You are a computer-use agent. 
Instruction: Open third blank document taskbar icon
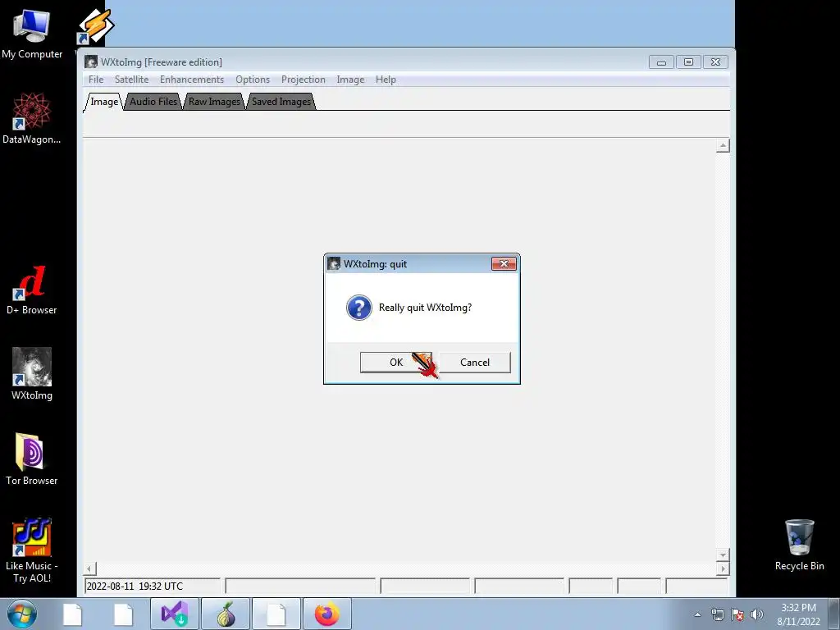276,614
